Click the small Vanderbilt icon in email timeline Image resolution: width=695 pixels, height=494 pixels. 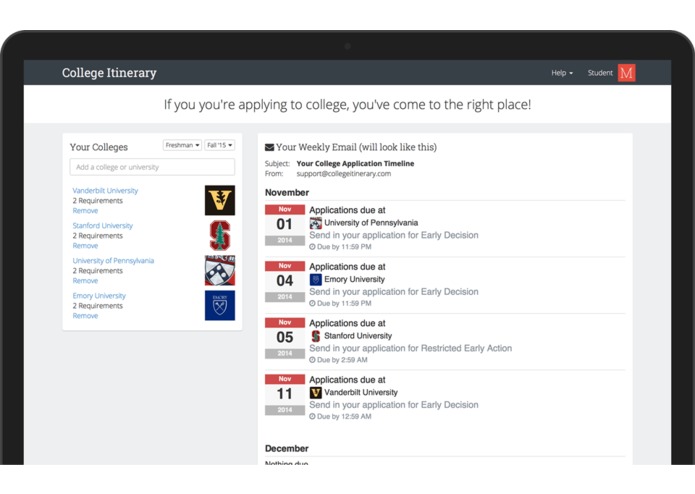point(316,393)
